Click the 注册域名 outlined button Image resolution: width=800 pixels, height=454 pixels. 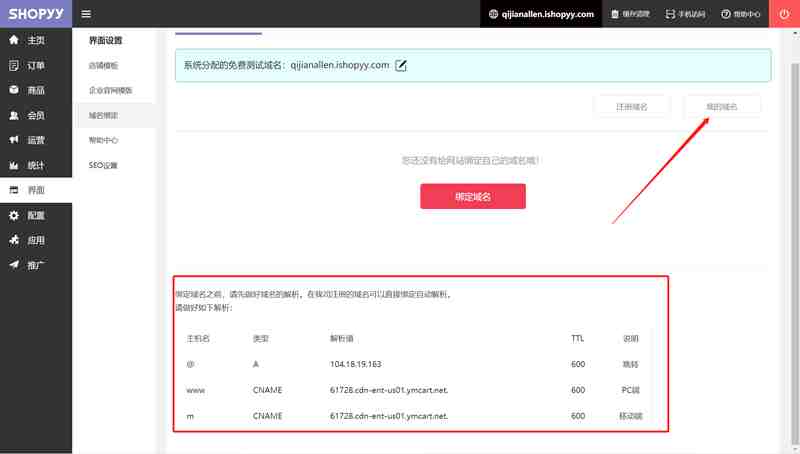(x=632, y=107)
